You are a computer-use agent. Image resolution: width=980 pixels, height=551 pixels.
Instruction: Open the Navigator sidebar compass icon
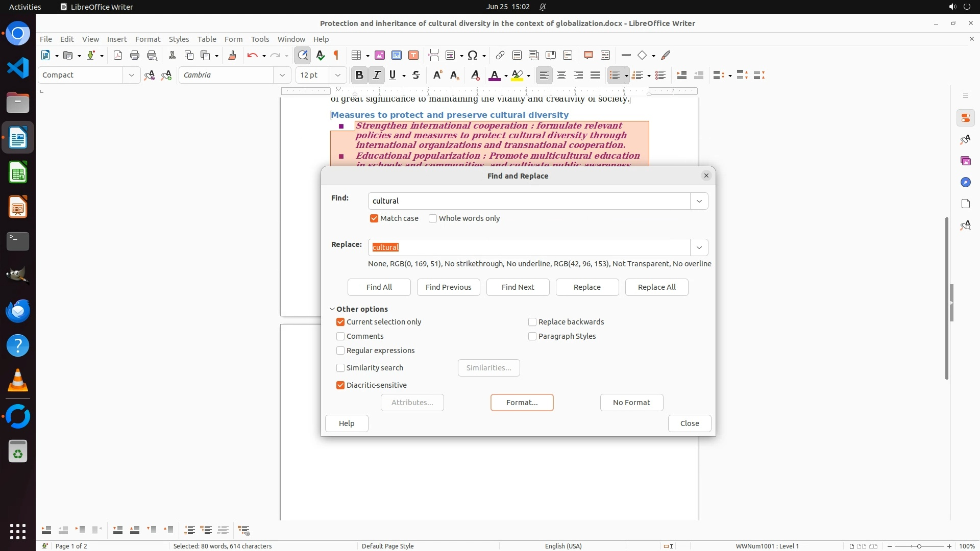pos(965,182)
